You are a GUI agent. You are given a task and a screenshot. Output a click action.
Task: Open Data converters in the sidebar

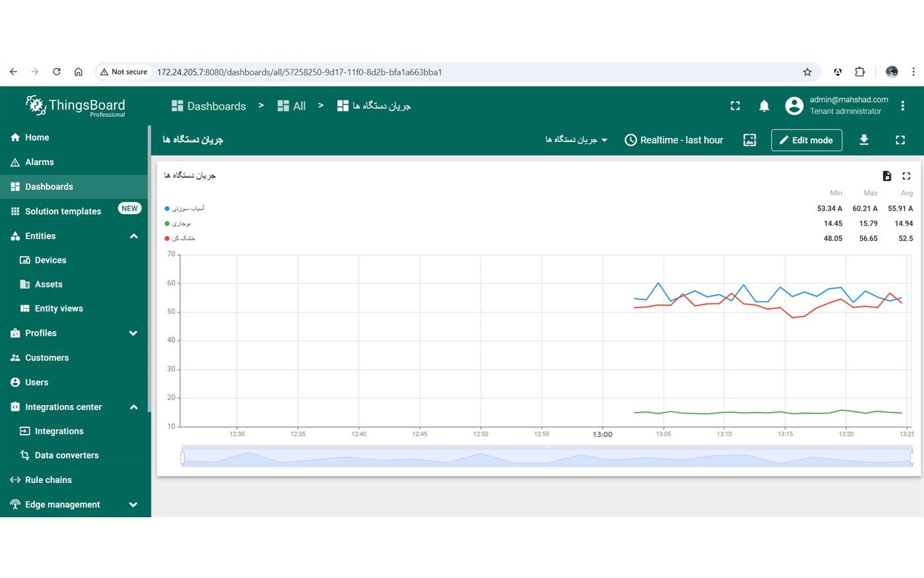[74, 456]
